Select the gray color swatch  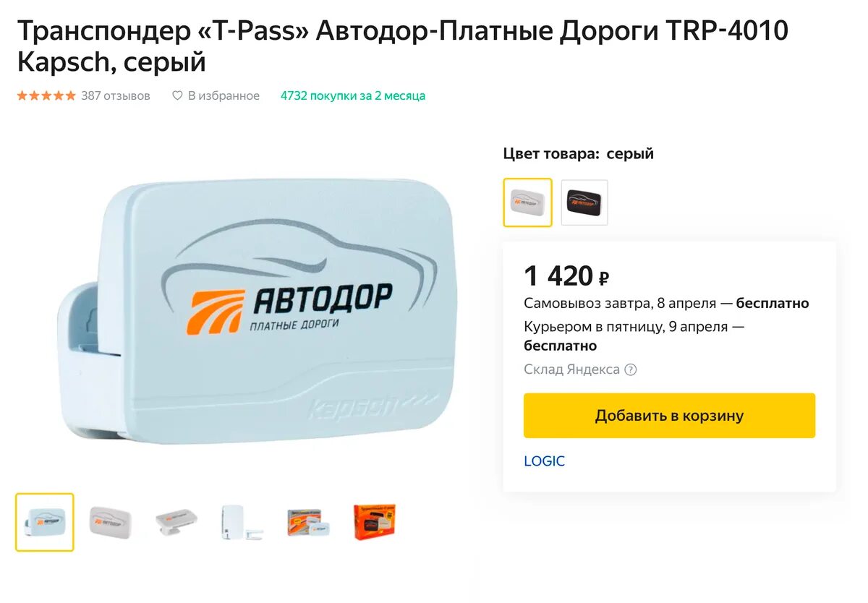point(527,202)
